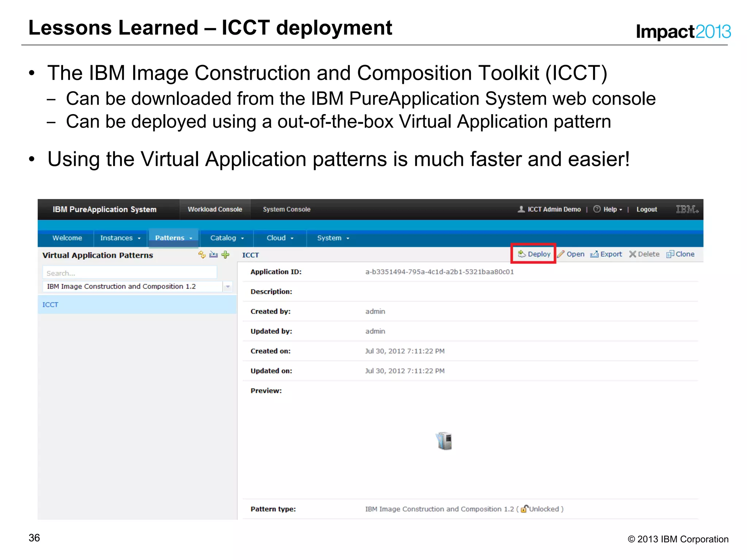747x560 pixels.
Task: Click the Search patterns input field
Action: coord(130,273)
